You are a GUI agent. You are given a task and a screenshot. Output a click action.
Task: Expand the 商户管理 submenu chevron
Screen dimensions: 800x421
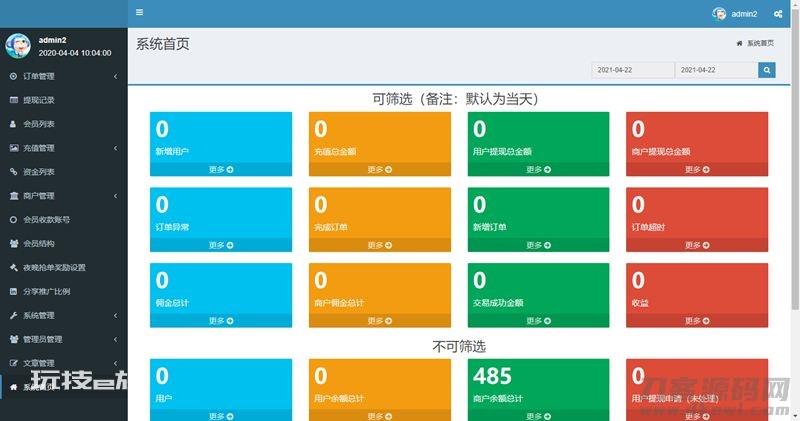pyautogui.click(x=115, y=196)
